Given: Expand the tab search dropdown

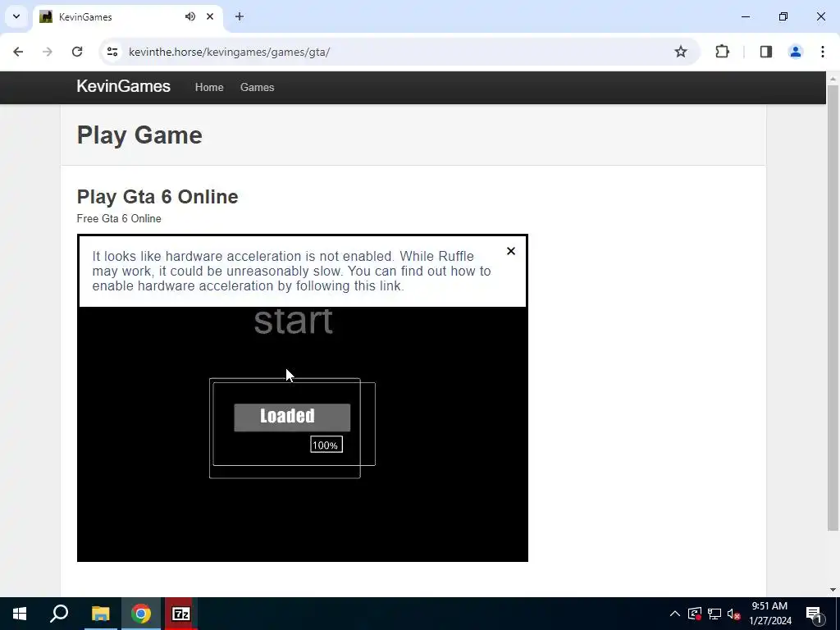Looking at the screenshot, I should [x=16, y=16].
